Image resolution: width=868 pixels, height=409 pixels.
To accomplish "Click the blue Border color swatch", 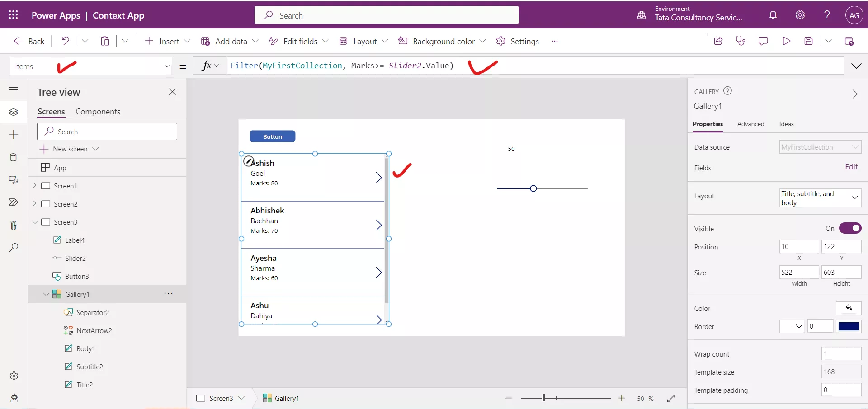I will pyautogui.click(x=849, y=326).
